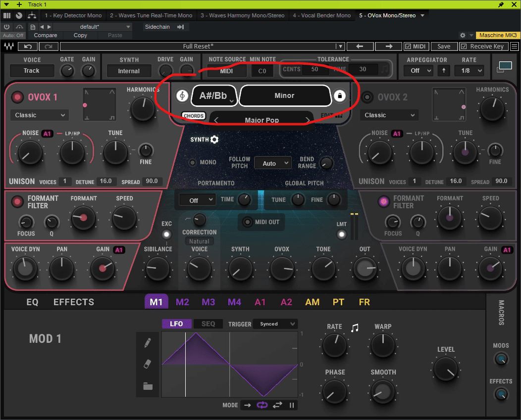Click the tolerance CENTS value field
Screen dimensions: 521x420
[314, 69]
